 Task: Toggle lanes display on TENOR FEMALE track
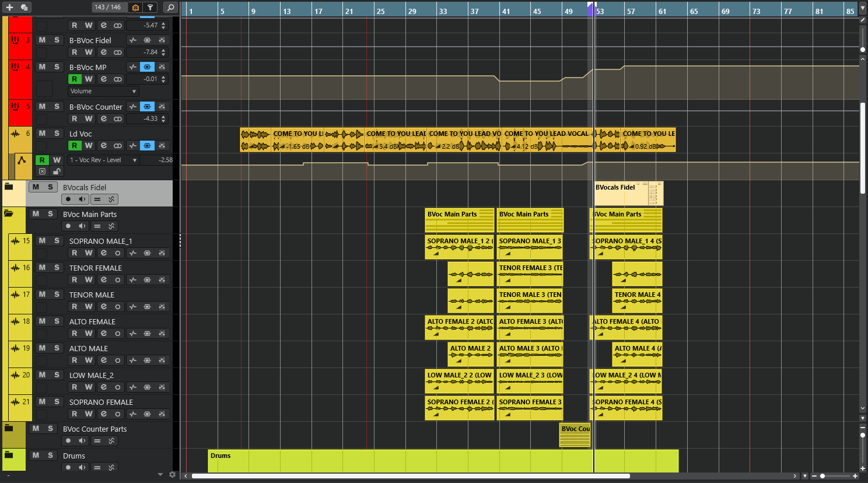click(147, 280)
